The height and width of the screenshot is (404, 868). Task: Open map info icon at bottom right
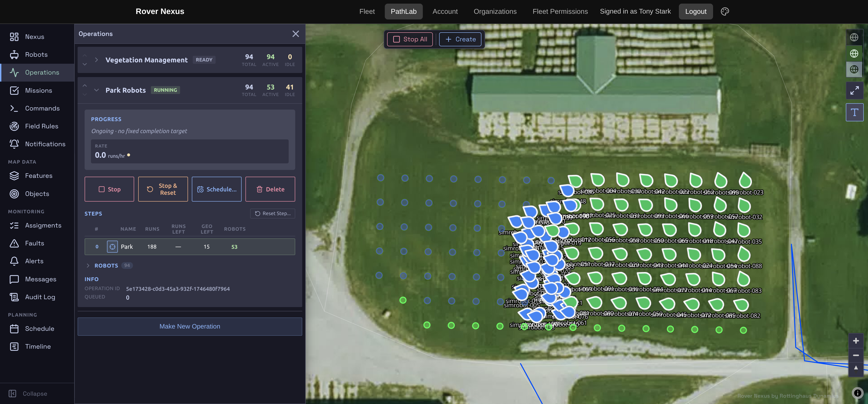point(858,393)
